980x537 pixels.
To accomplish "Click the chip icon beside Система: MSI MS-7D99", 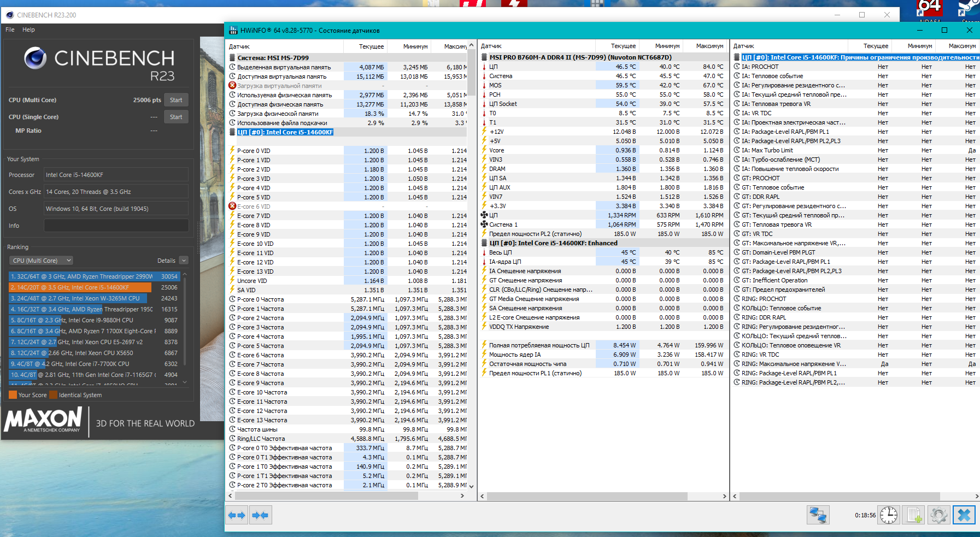I will point(233,58).
